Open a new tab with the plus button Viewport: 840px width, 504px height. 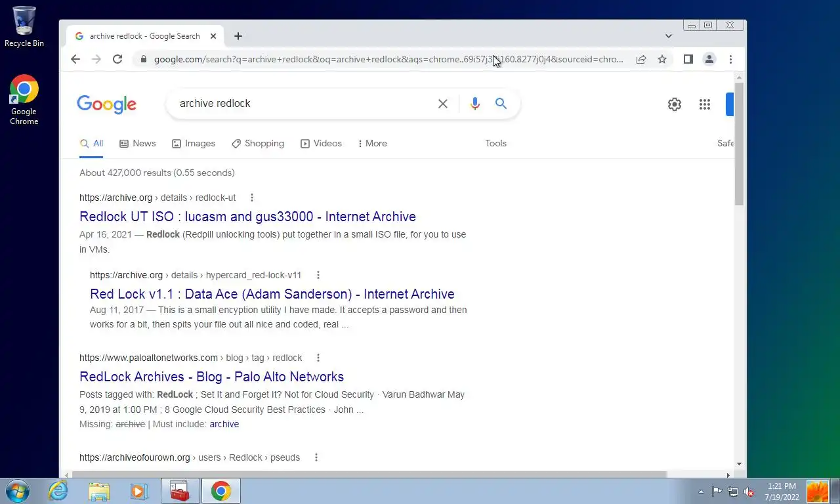click(238, 36)
